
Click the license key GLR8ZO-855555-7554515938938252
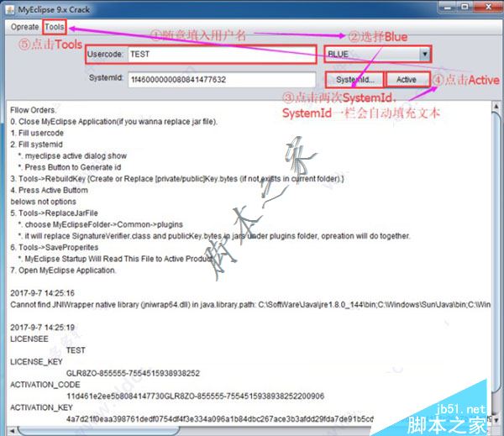point(133,373)
